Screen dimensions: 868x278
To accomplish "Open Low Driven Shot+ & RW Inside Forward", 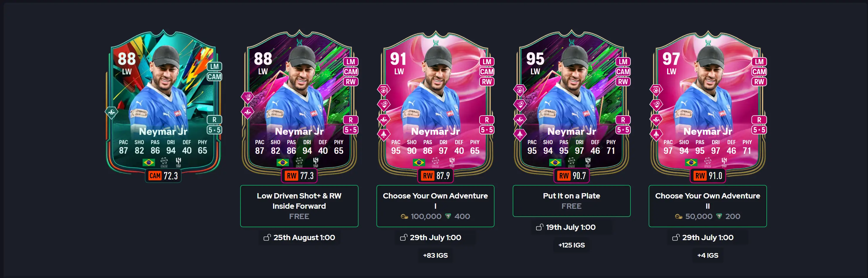I will (x=299, y=206).
